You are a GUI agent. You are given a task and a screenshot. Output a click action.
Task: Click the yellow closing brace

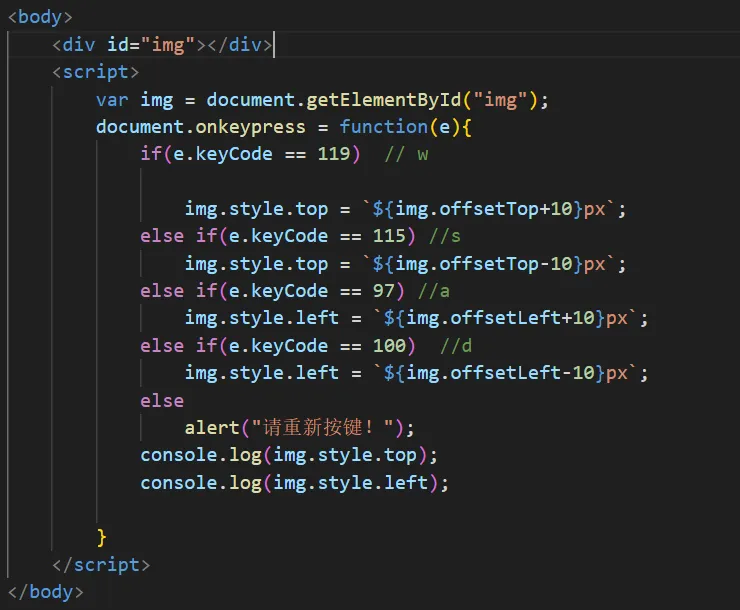tap(101, 538)
